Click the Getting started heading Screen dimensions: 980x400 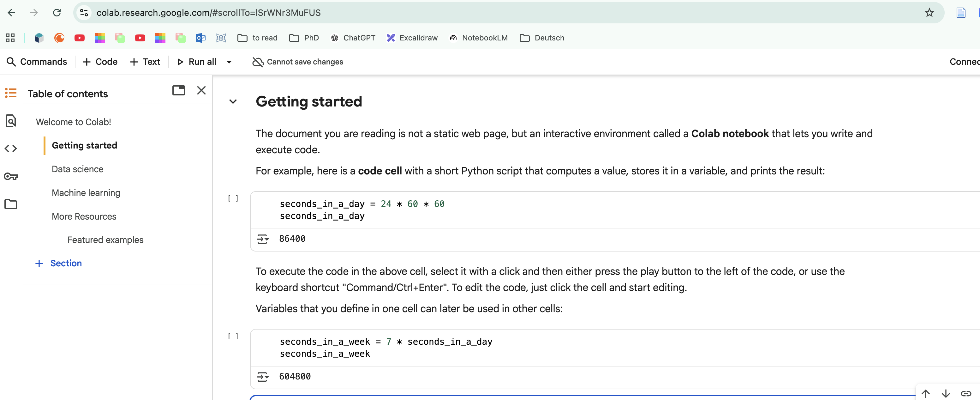(308, 102)
